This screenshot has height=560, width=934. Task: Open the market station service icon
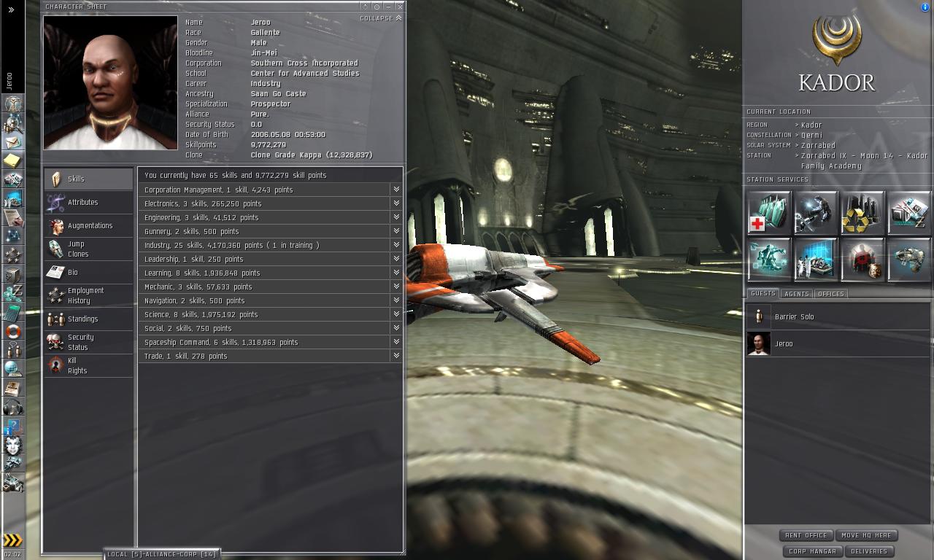pos(909,213)
